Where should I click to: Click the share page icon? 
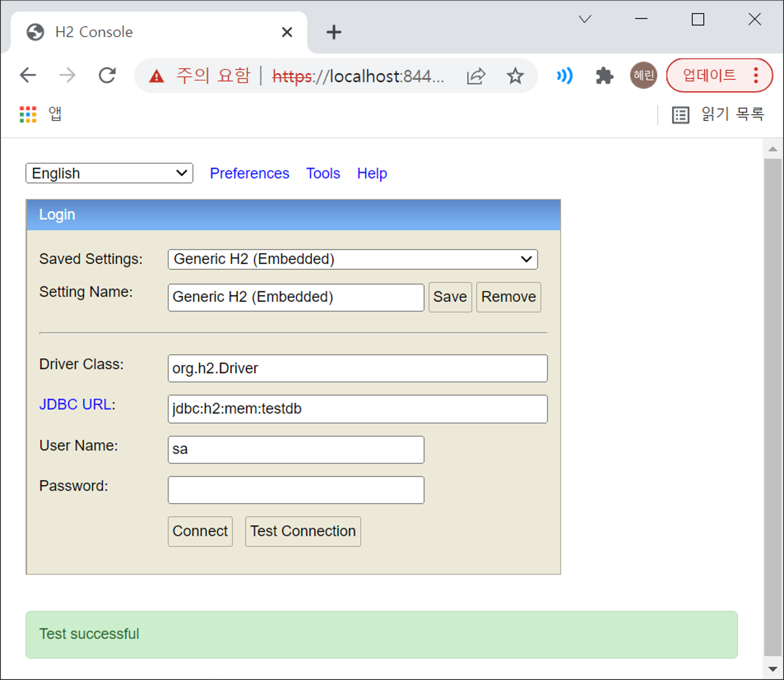[476, 76]
